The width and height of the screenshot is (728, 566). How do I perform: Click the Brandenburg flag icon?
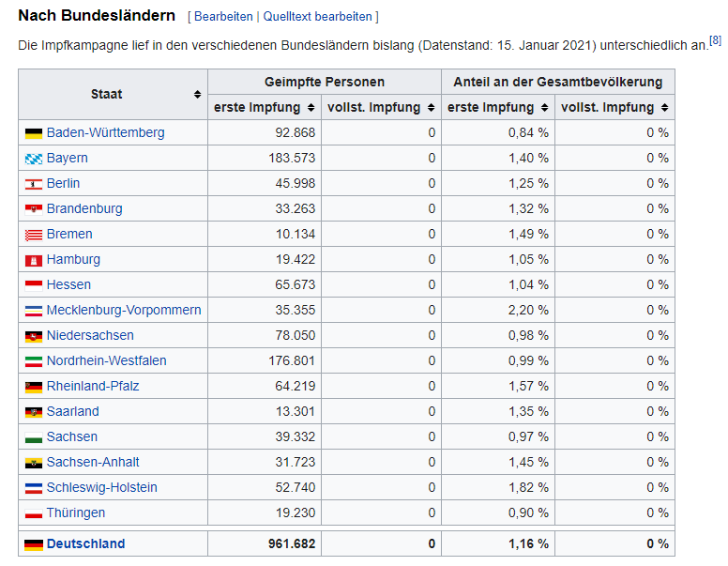click(x=34, y=209)
